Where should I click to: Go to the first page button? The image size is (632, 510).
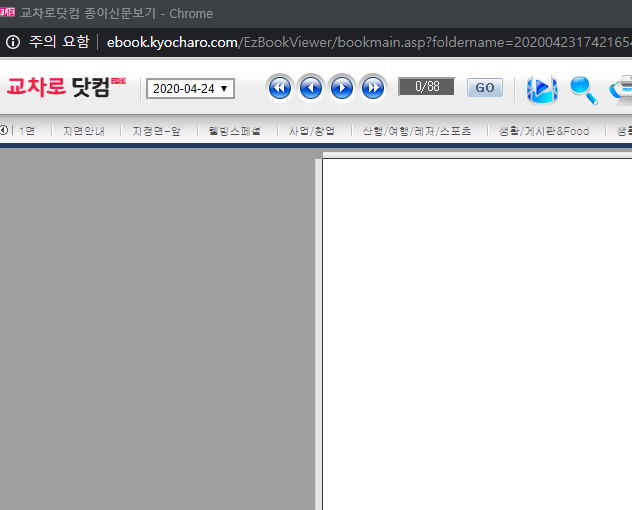click(279, 88)
